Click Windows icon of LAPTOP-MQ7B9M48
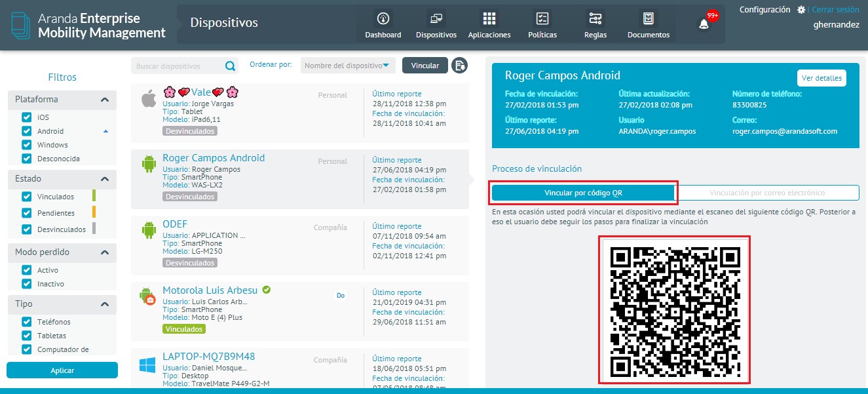868x394 pixels. 147,365
